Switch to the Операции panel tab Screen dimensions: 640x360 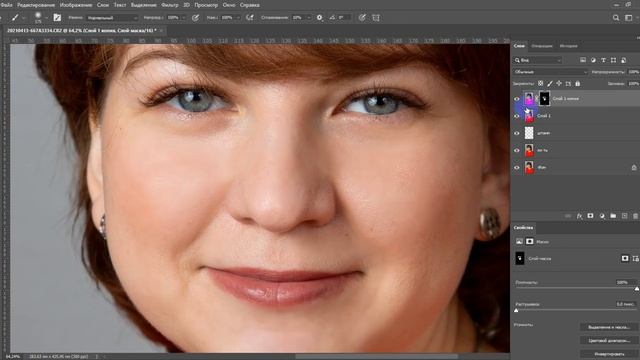click(x=542, y=46)
